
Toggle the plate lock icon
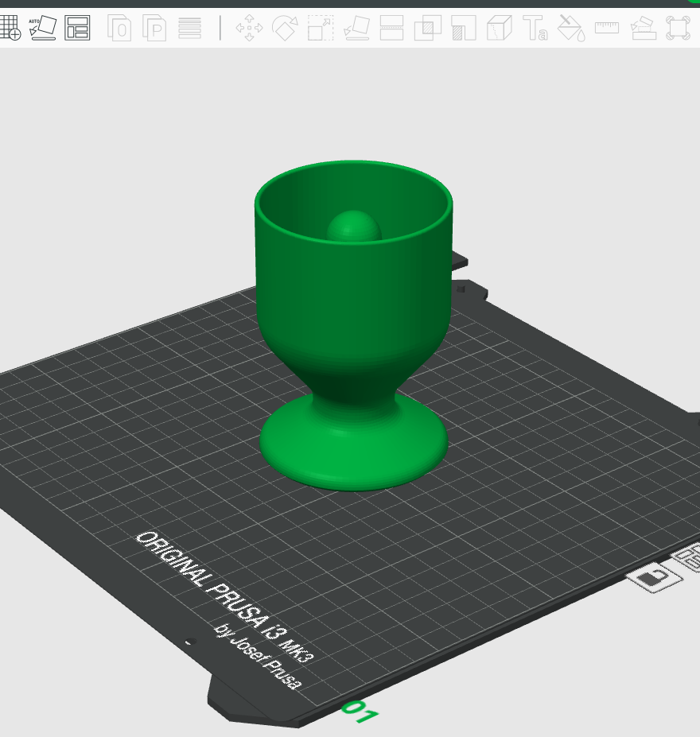tap(655, 576)
